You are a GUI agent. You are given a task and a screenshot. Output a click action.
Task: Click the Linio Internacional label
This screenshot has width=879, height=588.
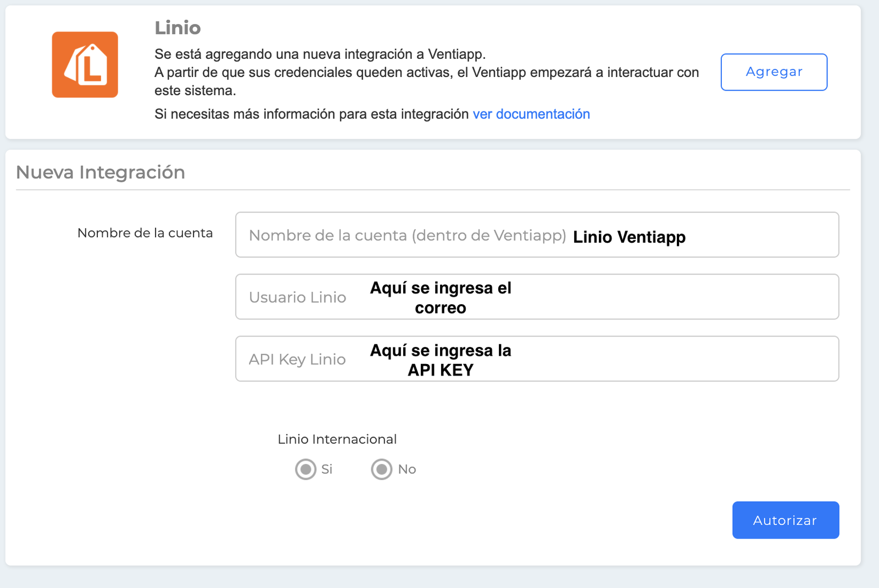[337, 439]
